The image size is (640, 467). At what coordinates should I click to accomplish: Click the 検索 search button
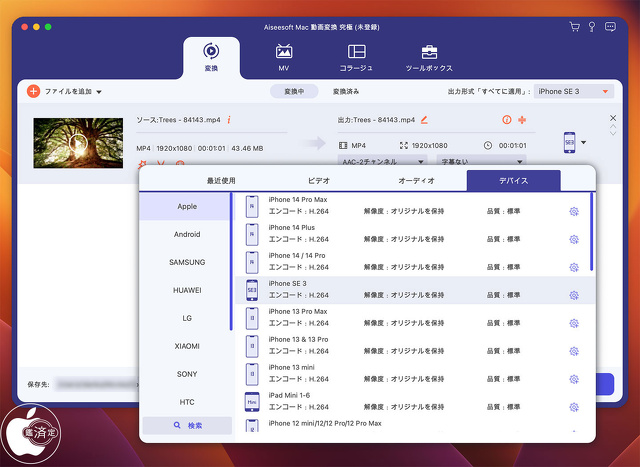187,425
